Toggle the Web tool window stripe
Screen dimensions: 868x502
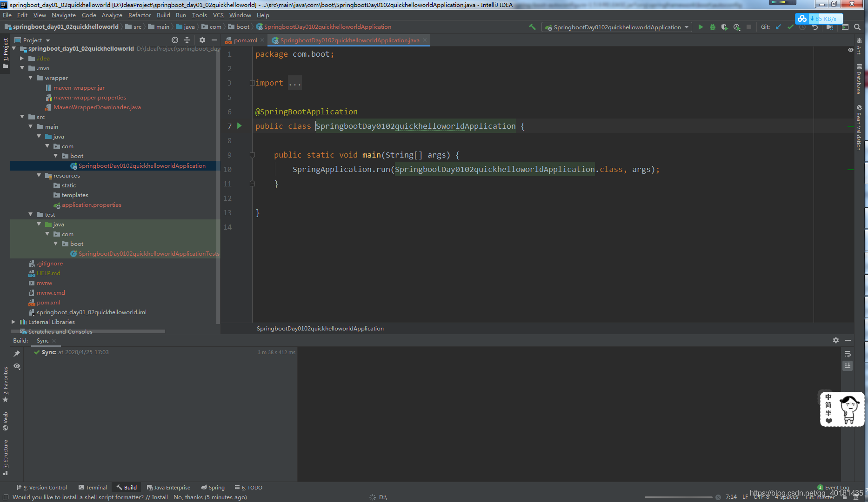(x=5, y=421)
